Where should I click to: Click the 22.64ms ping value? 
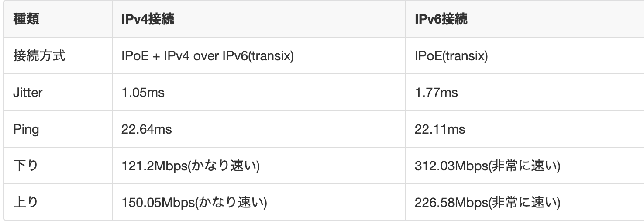[x=147, y=129]
